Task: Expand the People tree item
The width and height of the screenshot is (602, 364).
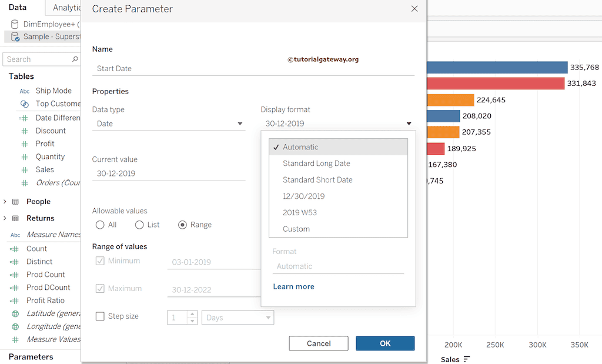Action: click(5, 202)
